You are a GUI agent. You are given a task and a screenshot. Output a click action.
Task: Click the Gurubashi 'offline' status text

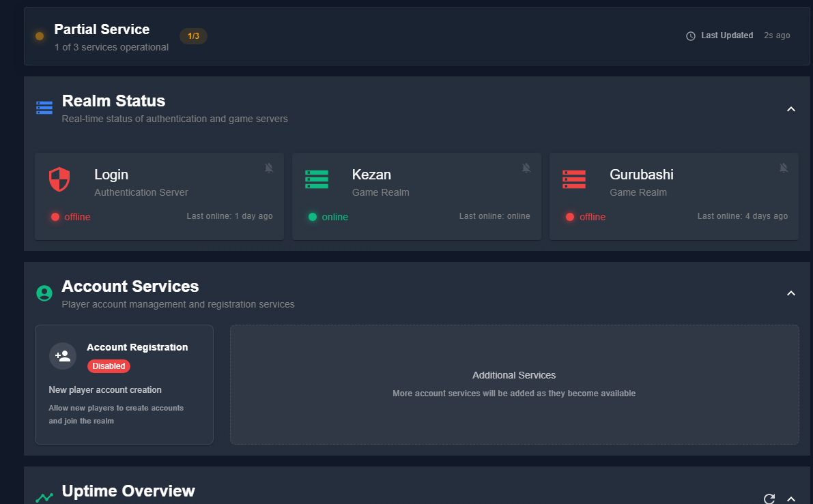pos(593,217)
